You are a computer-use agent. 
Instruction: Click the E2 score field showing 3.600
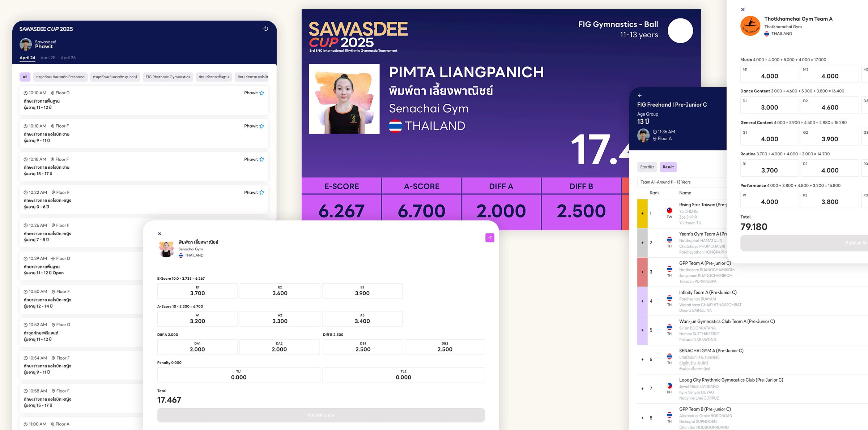click(280, 291)
